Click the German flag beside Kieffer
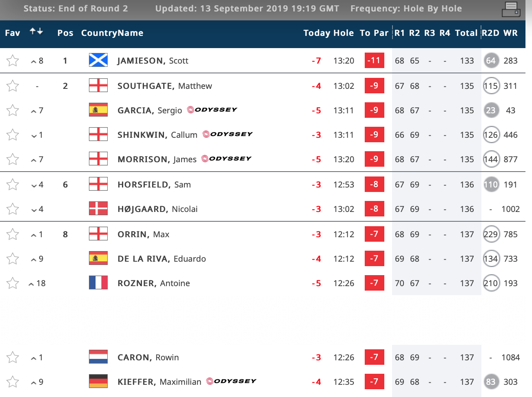Screen dimensions: 532x397 (98, 381)
